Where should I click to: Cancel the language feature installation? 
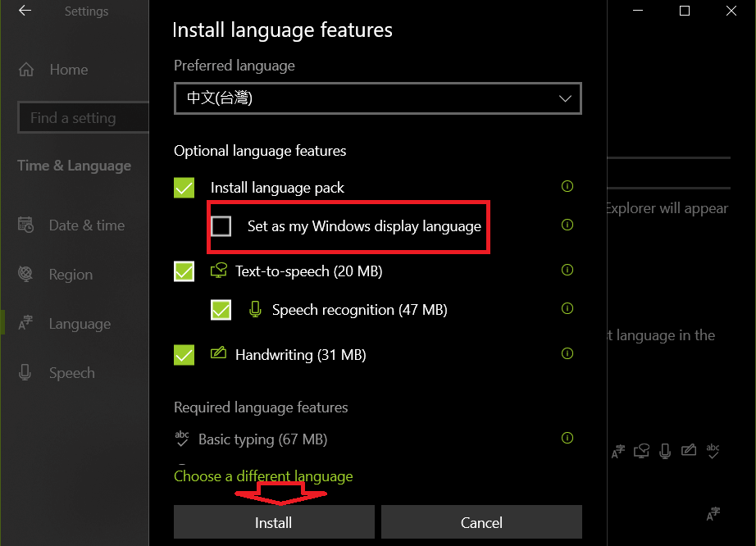coord(481,522)
